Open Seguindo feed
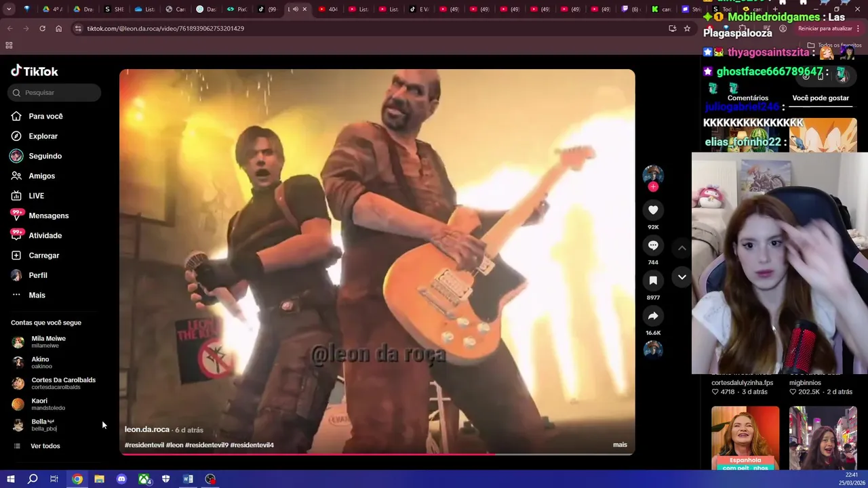This screenshot has height=488, width=868. 45,156
